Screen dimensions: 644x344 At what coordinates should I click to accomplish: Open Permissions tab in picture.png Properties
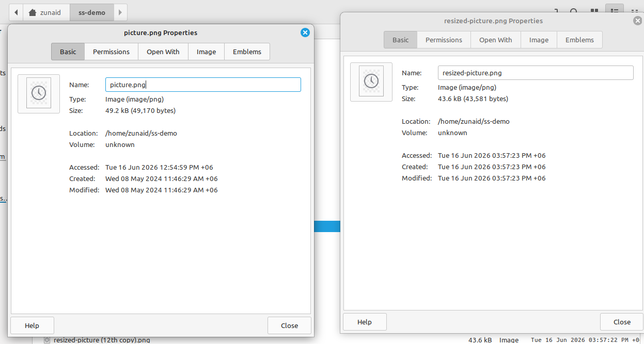[x=111, y=52]
